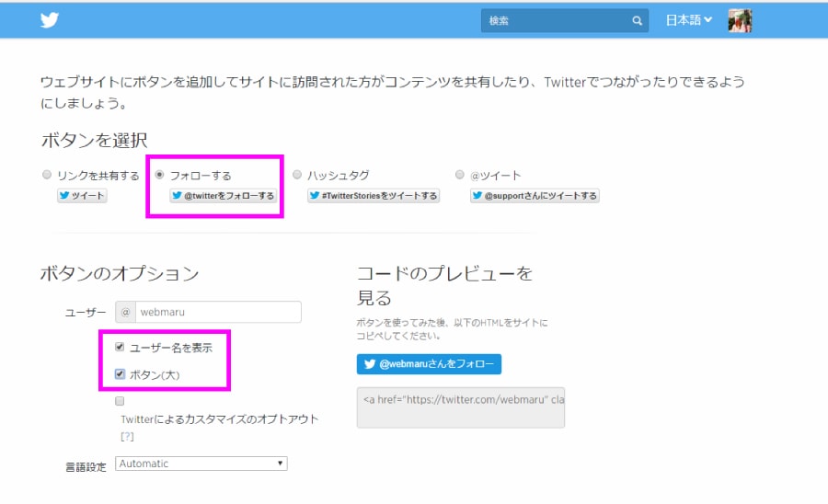Viewport: 828px width, 504px height.
Task: Select the フォローする radio button
Action: pyautogui.click(x=159, y=175)
